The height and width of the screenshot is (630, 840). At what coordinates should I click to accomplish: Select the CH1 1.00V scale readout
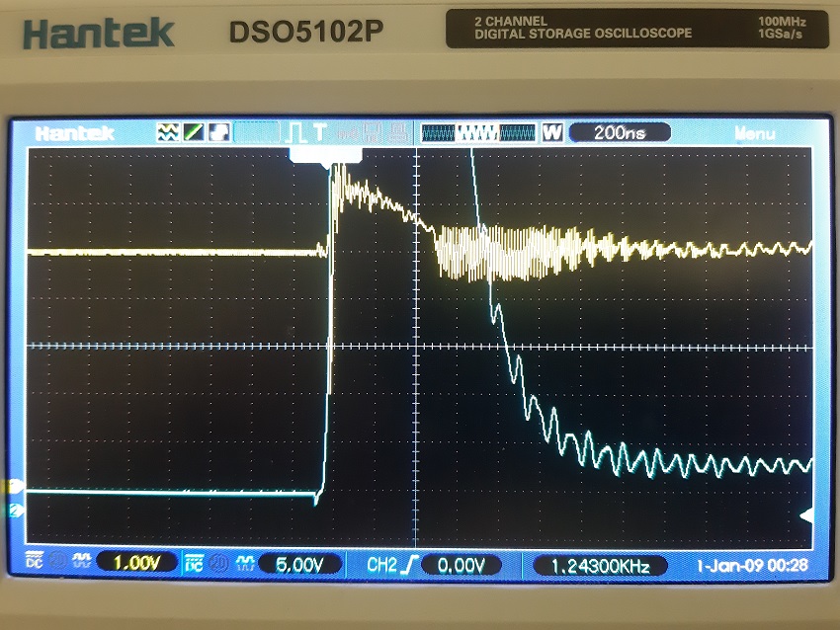click(136, 563)
